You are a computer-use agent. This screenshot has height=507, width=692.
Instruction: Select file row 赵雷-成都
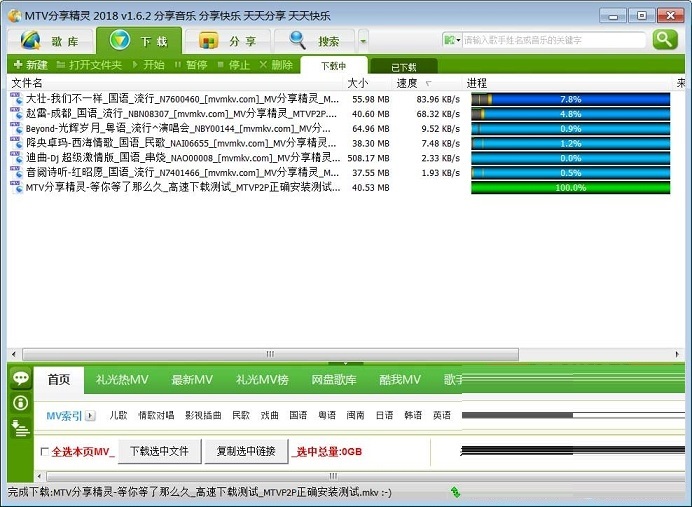(340, 114)
